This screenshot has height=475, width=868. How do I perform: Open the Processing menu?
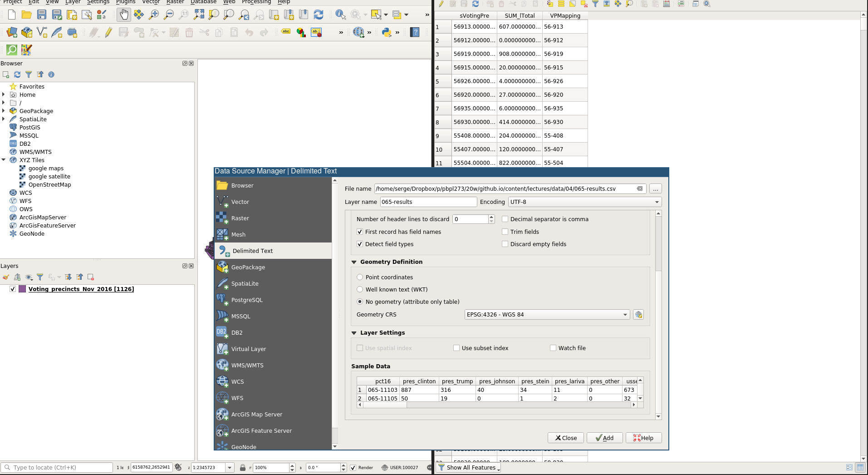tap(256, 2)
